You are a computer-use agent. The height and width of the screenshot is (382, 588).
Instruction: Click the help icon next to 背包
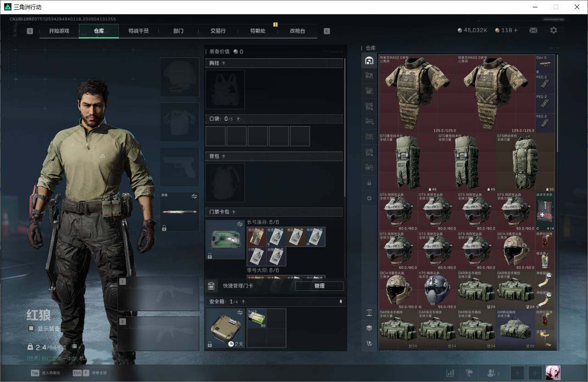[224, 157]
